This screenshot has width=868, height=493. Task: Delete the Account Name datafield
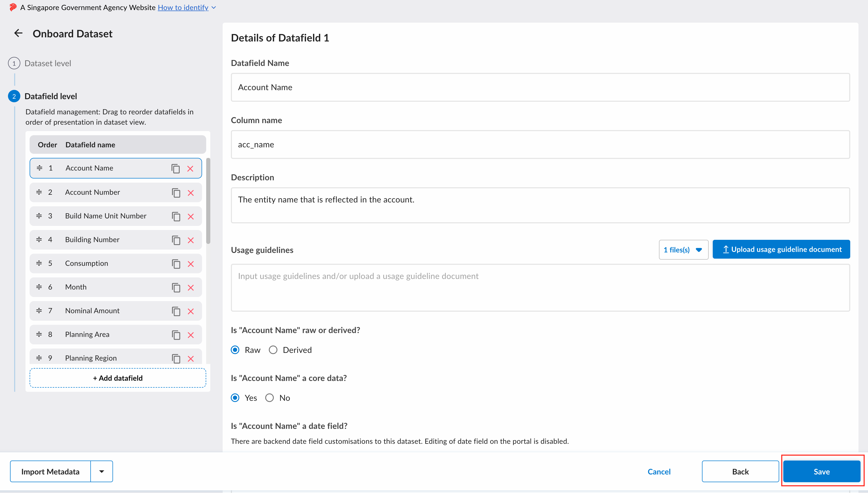point(190,169)
